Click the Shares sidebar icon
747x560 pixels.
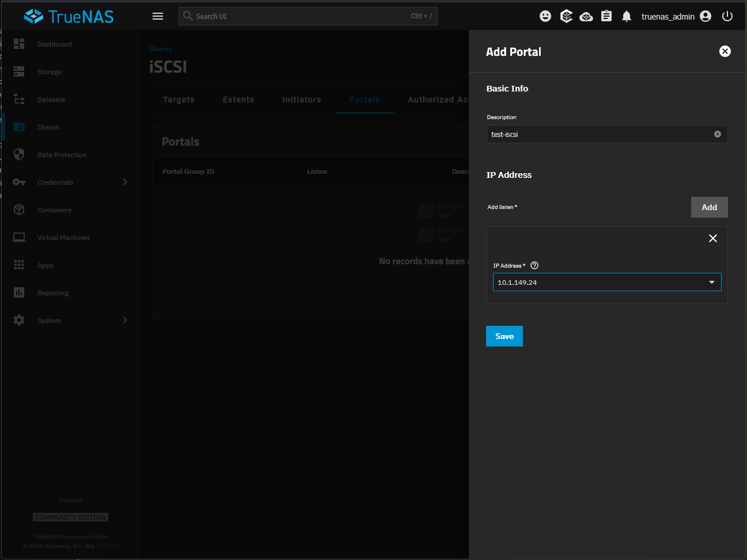coord(19,127)
